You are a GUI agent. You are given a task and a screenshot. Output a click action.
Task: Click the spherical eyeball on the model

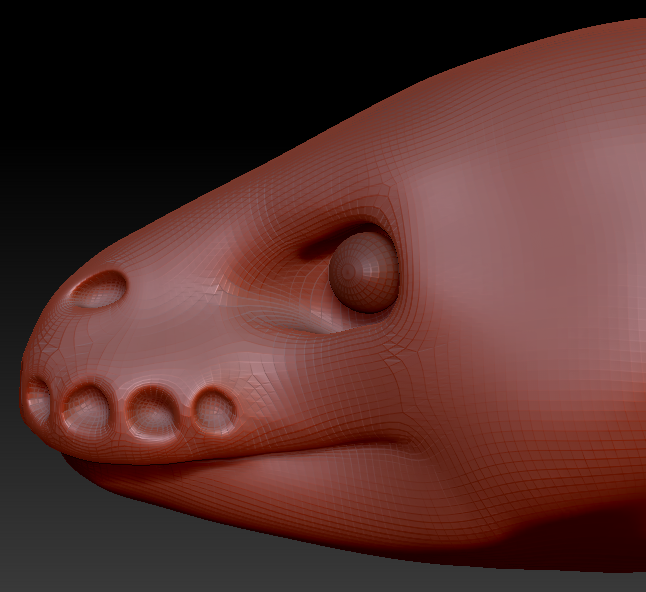pyautogui.click(x=364, y=271)
